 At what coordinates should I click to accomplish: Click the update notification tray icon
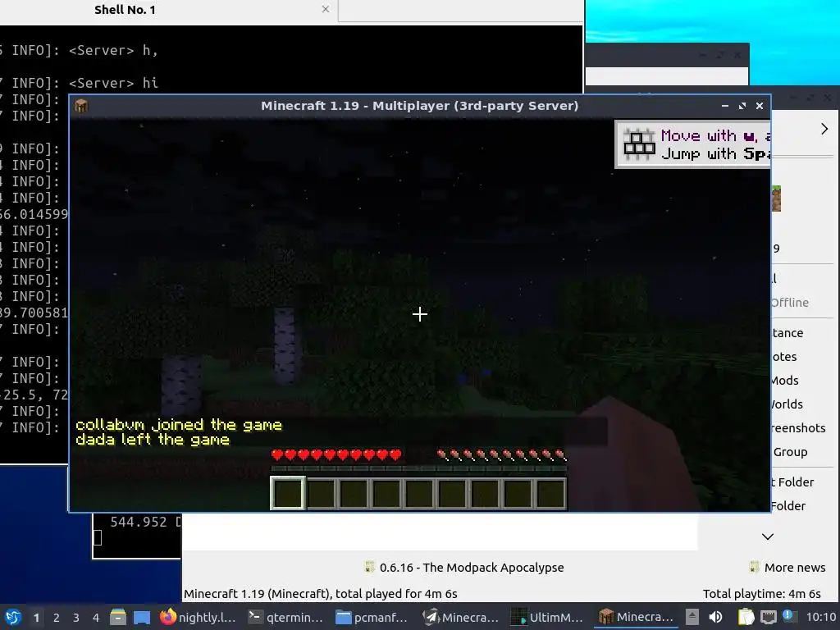789,616
